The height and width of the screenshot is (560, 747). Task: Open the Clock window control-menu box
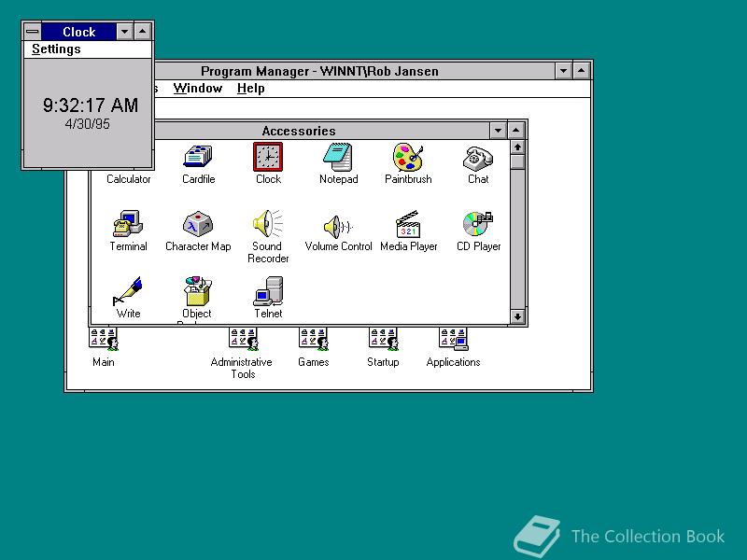coord(32,31)
